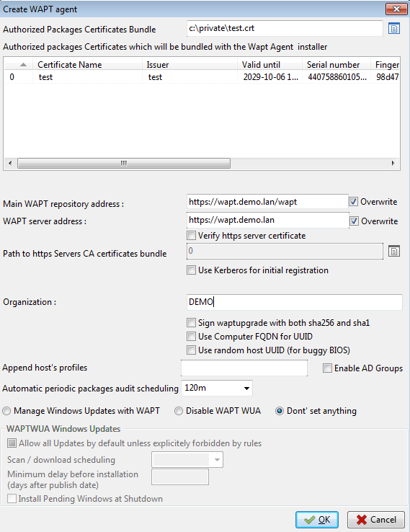Toggle Allow all Updates by default checkbox
The image size is (410, 532).
point(12,443)
